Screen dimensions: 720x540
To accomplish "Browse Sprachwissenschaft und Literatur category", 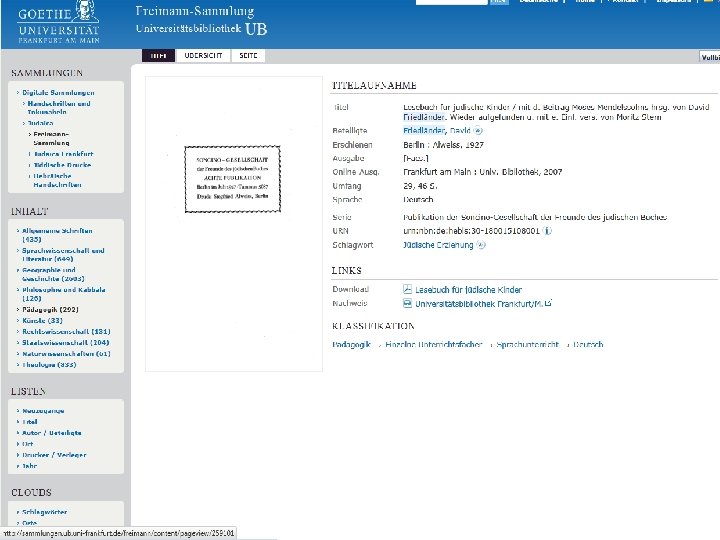I will pyautogui.click(x=63, y=255).
